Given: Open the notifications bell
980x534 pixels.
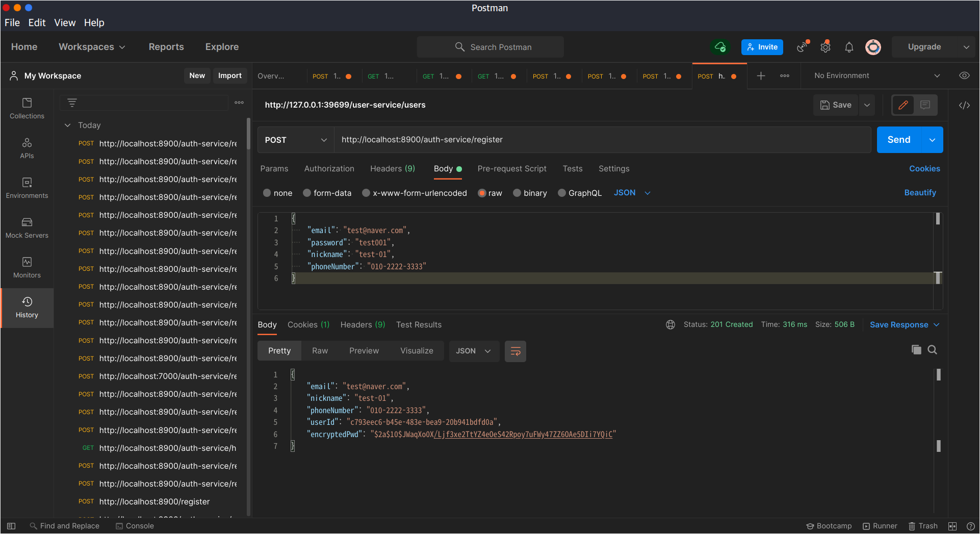Looking at the screenshot, I should (x=849, y=47).
